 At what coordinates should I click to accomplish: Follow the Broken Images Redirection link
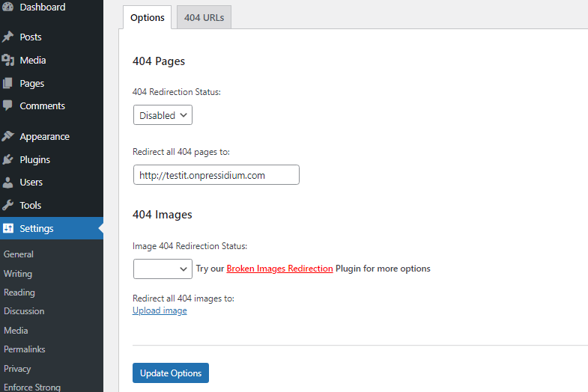coord(279,269)
